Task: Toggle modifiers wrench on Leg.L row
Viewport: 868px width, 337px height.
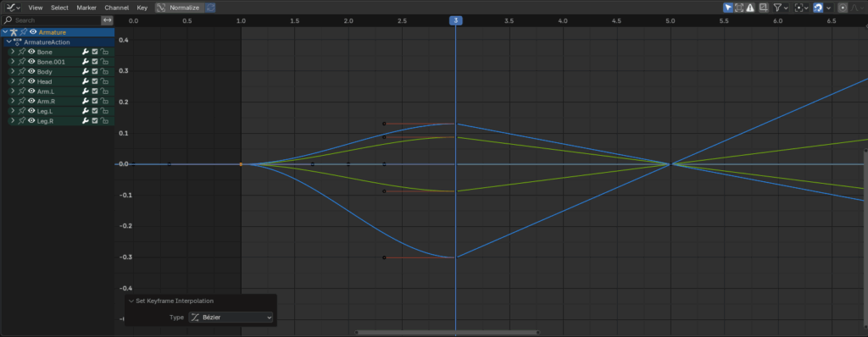Action: (x=86, y=111)
